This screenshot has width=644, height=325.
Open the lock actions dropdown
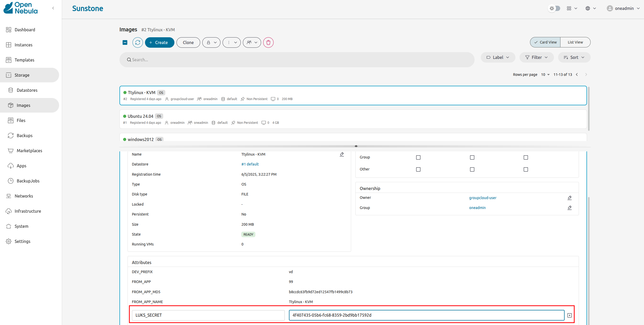point(211,42)
